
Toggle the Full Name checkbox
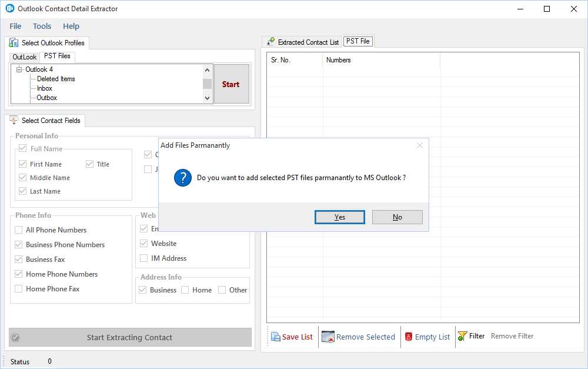(x=23, y=148)
